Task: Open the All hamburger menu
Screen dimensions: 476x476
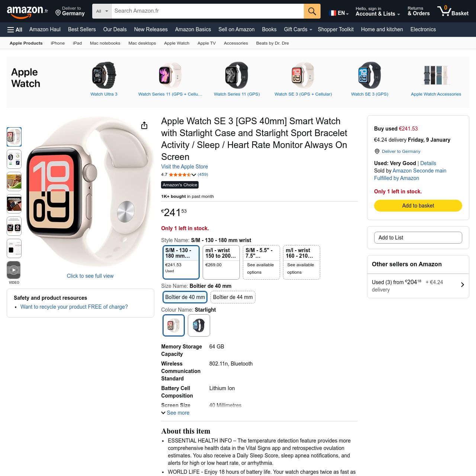Action: [15, 30]
